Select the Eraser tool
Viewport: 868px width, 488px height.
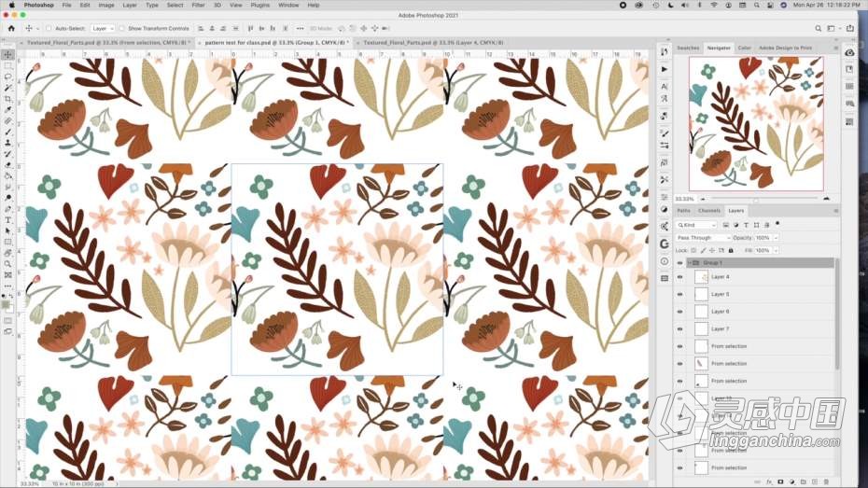click(x=7, y=165)
